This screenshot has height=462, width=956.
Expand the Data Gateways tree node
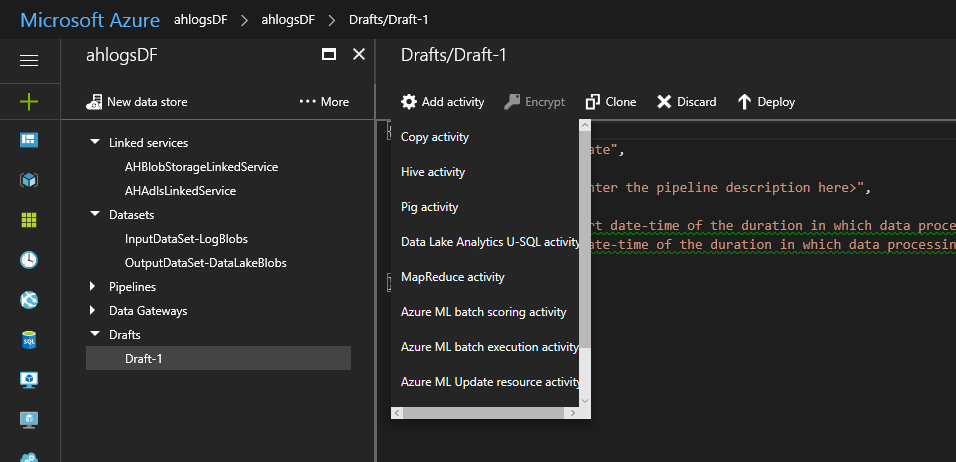(93, 310)
